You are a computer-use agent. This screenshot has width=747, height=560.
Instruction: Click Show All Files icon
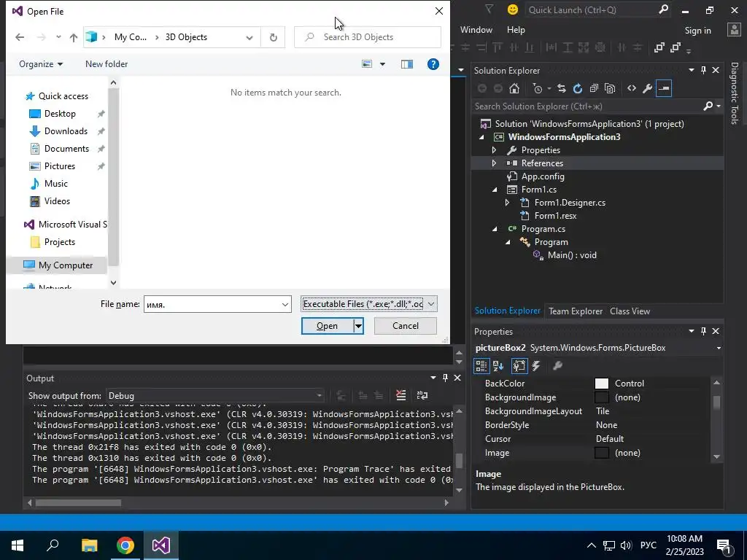click(610, 88)
